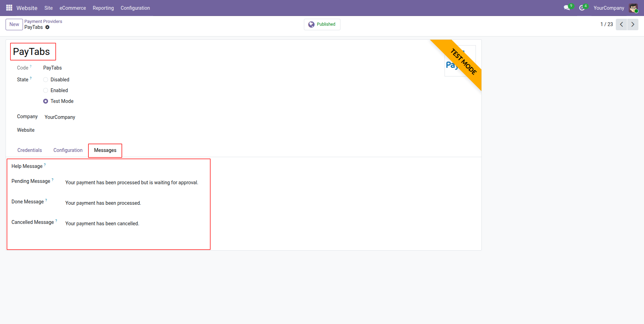Open the conversations chat icon
Image resolution: width=644 pixels, height=324 pixels.
[567, 8]
